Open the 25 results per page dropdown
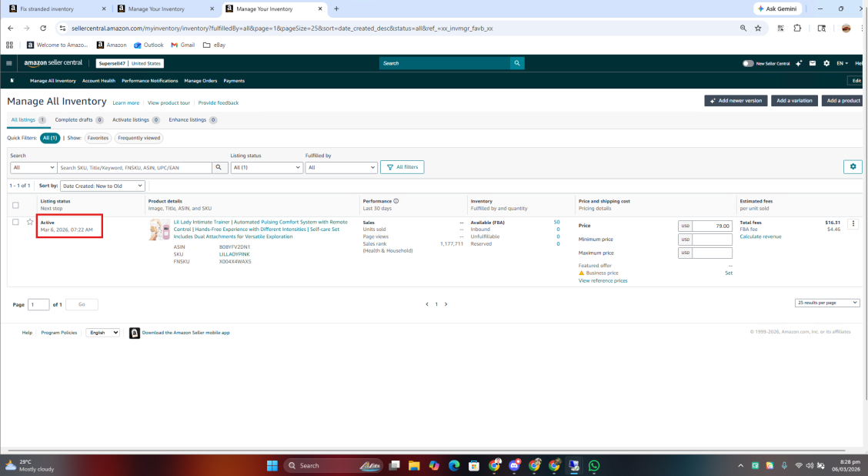Image resolution: width=868 pixels, height=476 pixels. (827, 303)
